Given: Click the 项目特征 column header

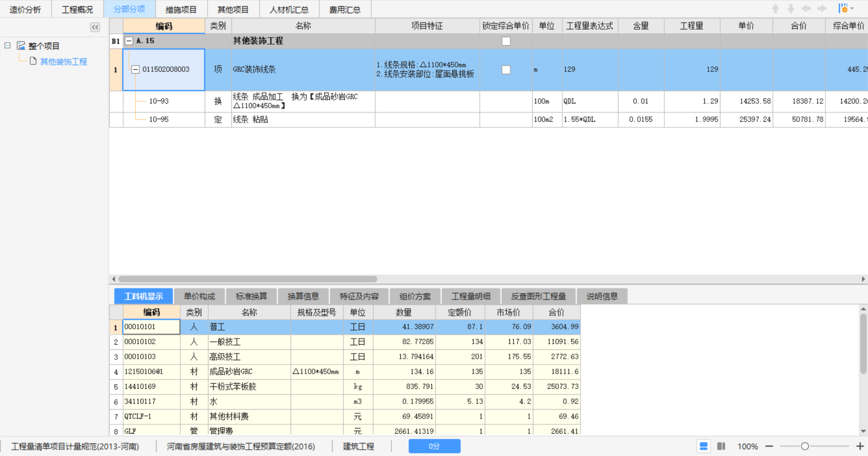Looking at the screenshot, I should 427,26.
